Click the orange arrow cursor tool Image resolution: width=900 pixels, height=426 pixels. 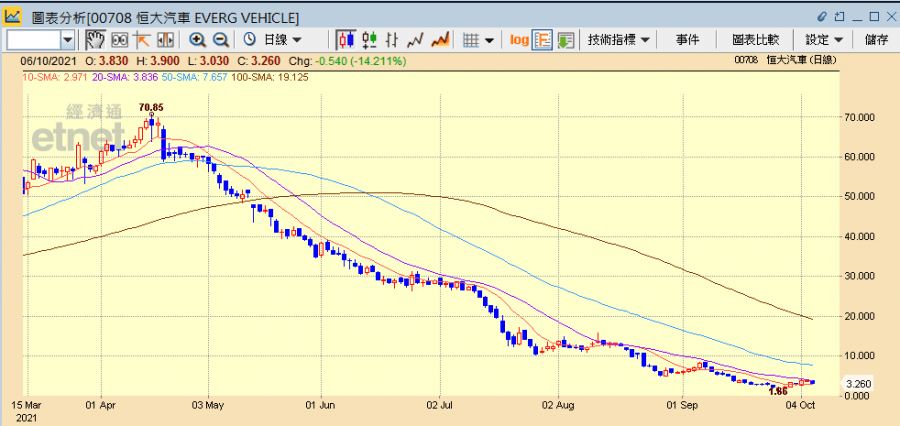point(141,39)
